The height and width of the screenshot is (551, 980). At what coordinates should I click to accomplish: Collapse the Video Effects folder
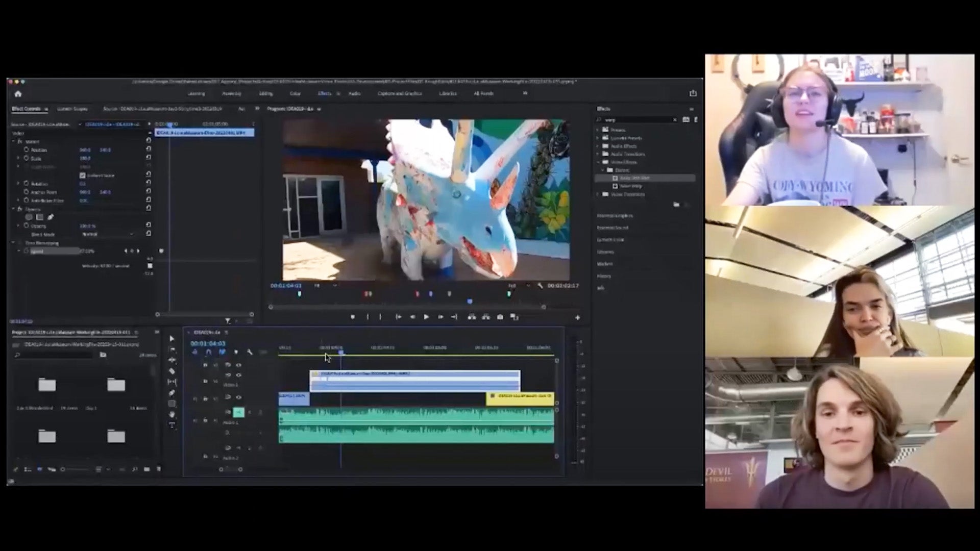tap(598, 162)
